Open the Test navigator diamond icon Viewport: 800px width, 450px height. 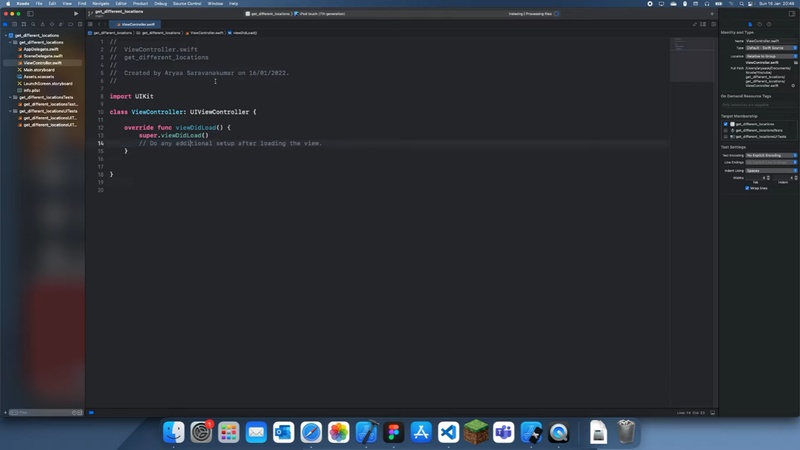click(x=52, y=24)
